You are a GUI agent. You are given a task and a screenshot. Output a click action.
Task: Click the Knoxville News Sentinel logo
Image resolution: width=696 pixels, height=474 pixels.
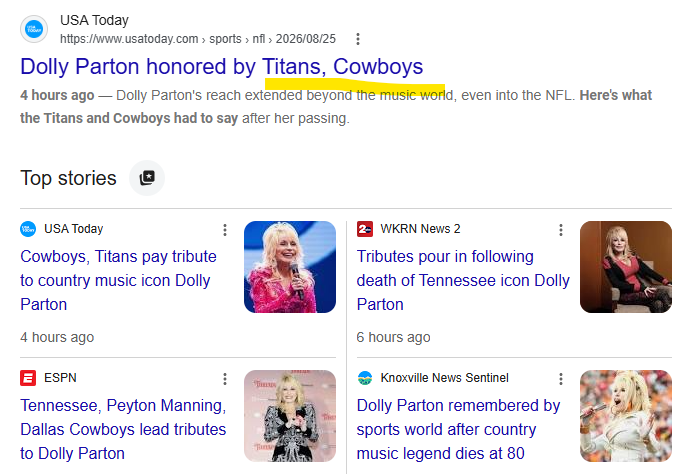pyautogui.click(x=365, y=378)
